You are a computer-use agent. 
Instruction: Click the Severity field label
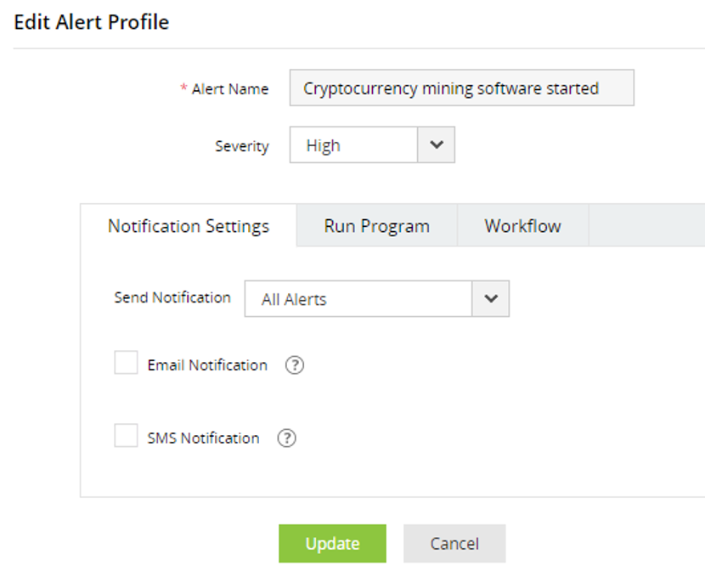241,146
